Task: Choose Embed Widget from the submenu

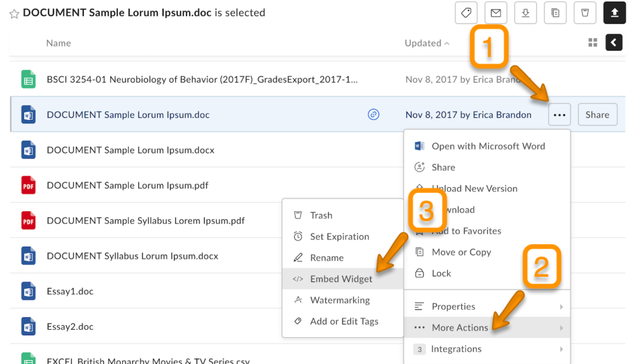Action: click(342, 279)
